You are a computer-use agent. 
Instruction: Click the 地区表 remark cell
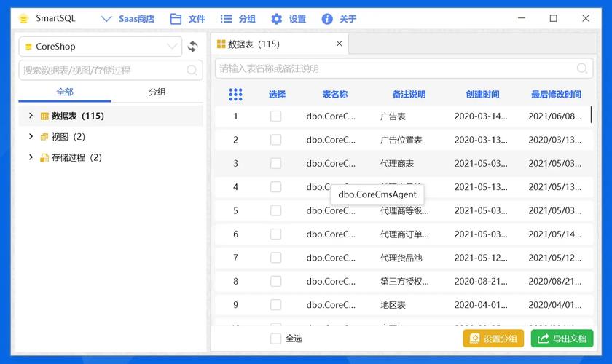coord(393,305)
